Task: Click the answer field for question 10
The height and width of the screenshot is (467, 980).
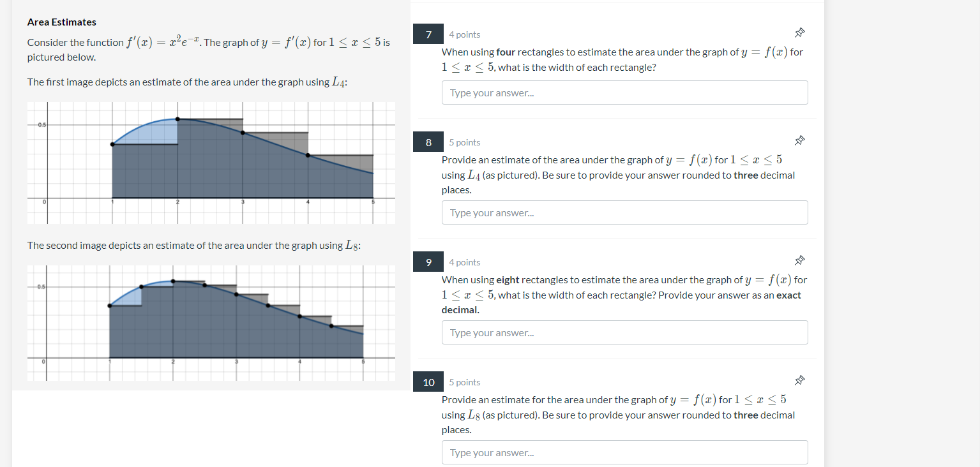Action: coord(624,452)
